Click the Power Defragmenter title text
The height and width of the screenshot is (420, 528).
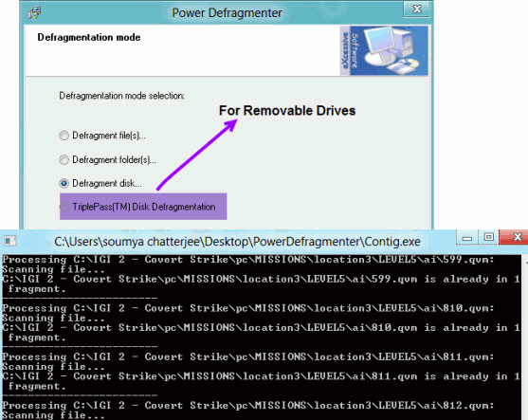(x=227, y=12)
